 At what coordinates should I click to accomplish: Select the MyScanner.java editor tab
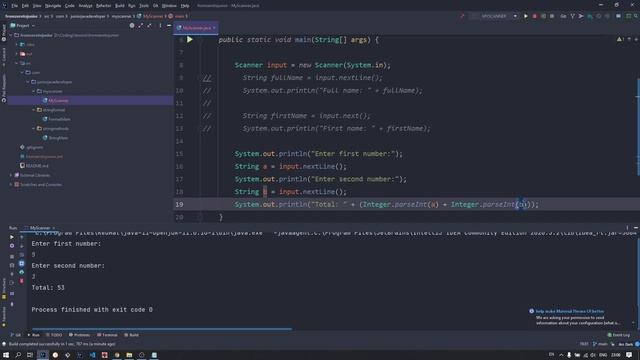[x=196, y=28]
